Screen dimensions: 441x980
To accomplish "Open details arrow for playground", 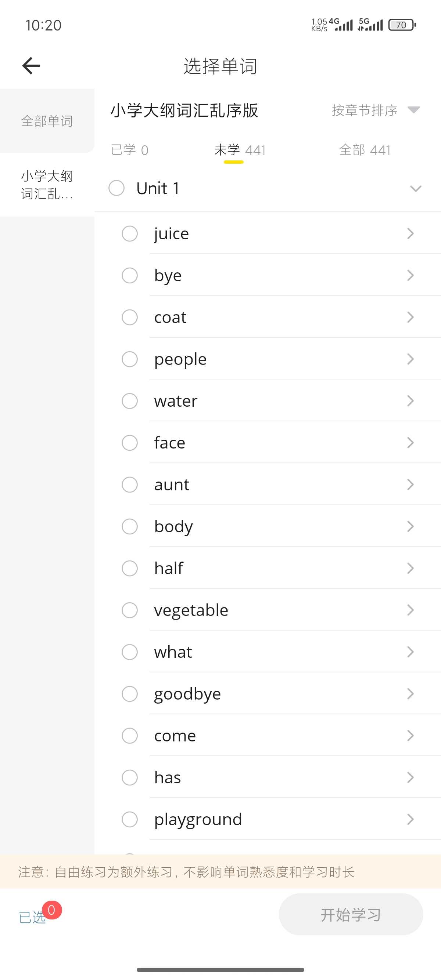I will pyautogui.click(x=410, y=820).
